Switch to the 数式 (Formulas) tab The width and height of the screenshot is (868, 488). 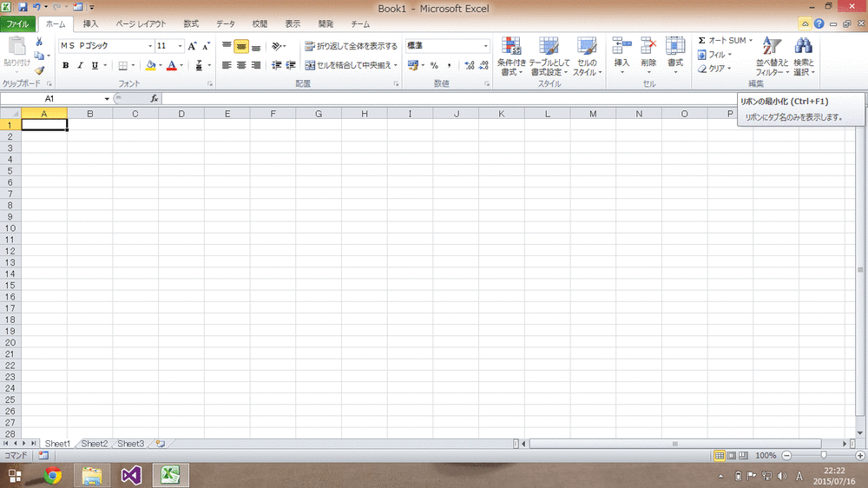(191, 23)
